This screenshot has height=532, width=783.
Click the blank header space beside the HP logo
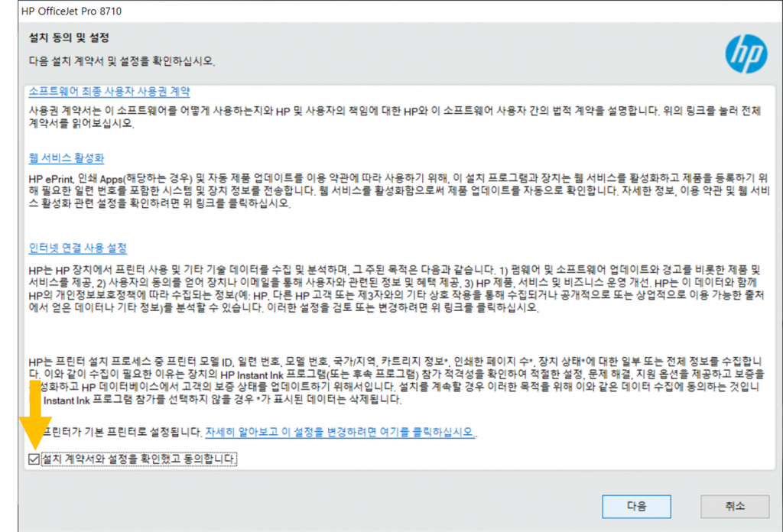click(x=459, y=50)
